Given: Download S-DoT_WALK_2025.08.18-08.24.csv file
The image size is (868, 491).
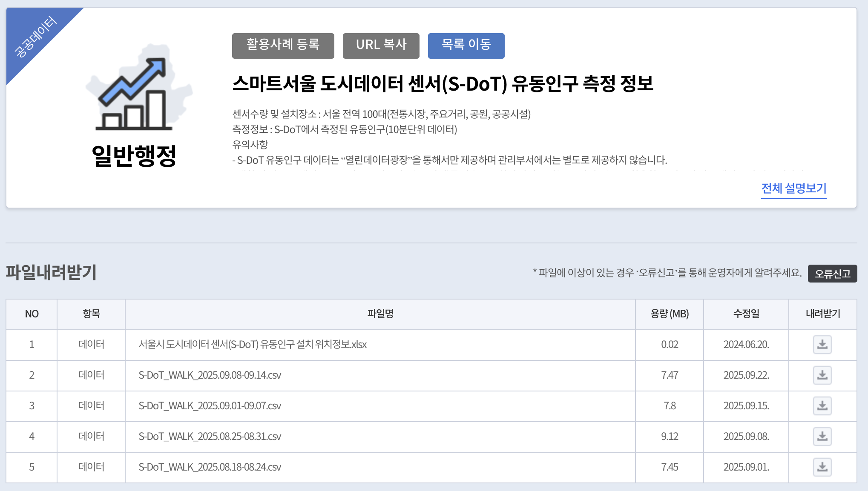Looking at the screenshot, I should tap(822, 467).
